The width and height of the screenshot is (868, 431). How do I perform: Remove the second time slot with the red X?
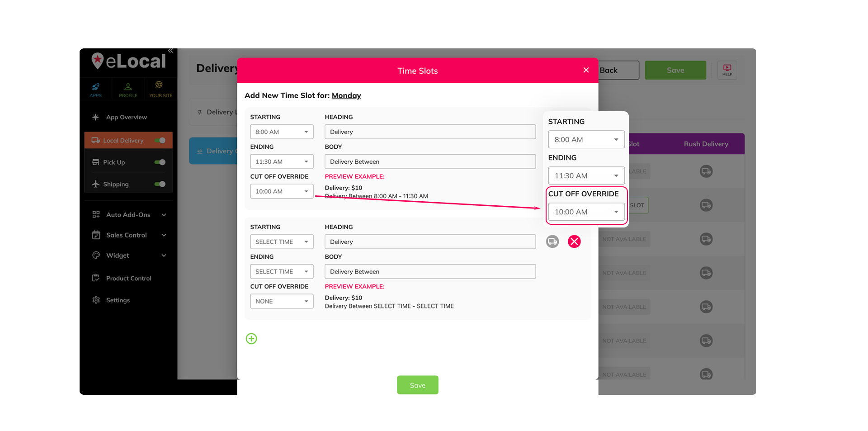[574, 242]
